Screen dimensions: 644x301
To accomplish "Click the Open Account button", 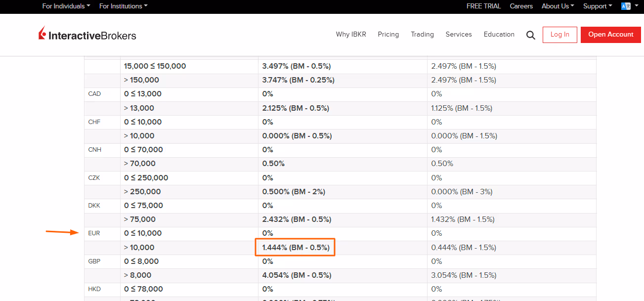I will tap(611, 35).
